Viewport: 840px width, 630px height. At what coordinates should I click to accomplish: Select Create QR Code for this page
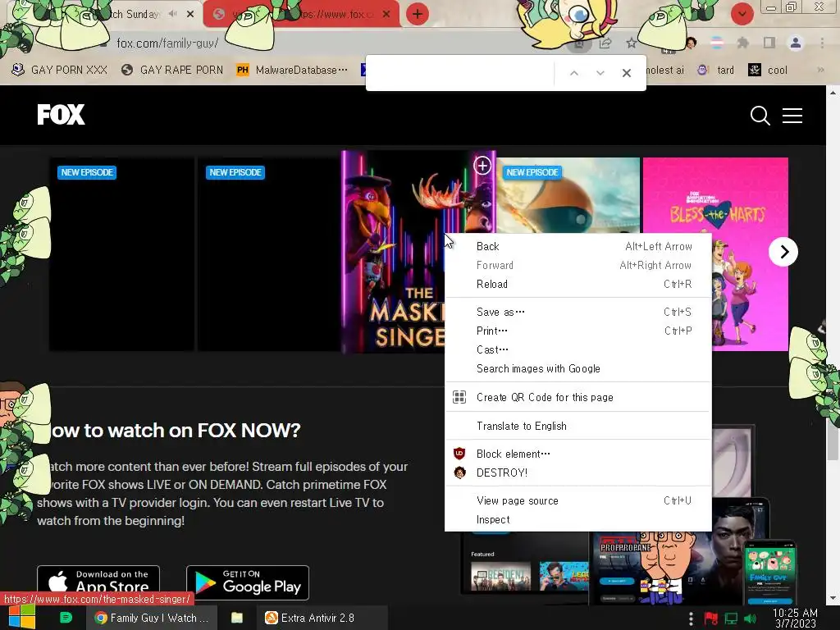tap(578, 397)
